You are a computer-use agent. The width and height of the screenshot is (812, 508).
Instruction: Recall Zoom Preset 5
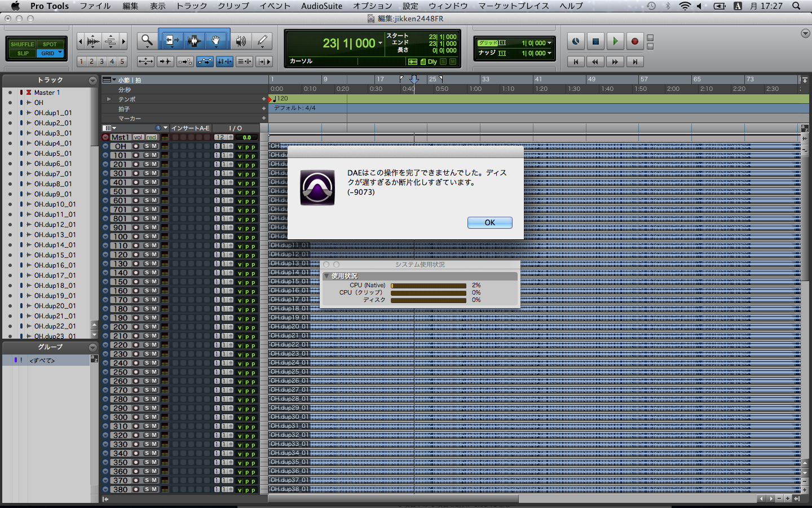122,62
